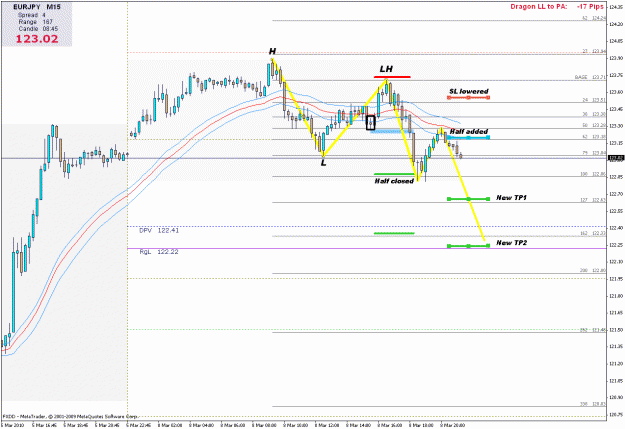Click the 123.30 price axis label
This screenshot has height=429, width=625.
click(616, 126)
